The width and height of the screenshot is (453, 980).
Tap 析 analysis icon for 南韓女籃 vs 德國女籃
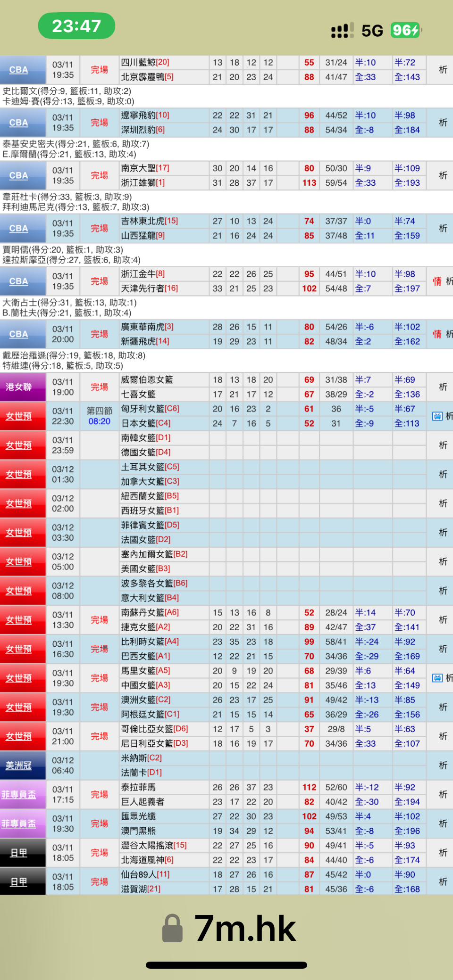(443, 445)
